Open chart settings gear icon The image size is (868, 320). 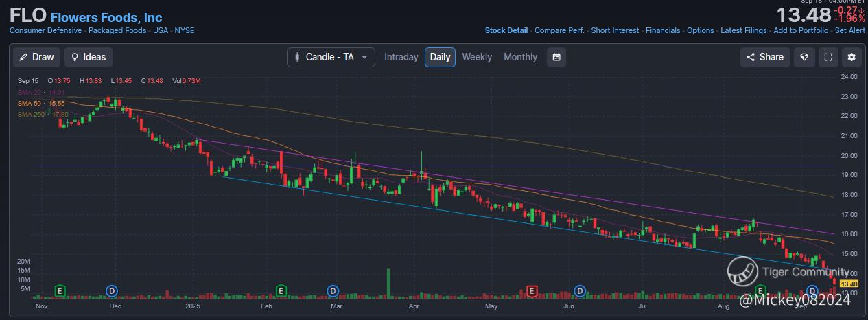click(852, 57)
